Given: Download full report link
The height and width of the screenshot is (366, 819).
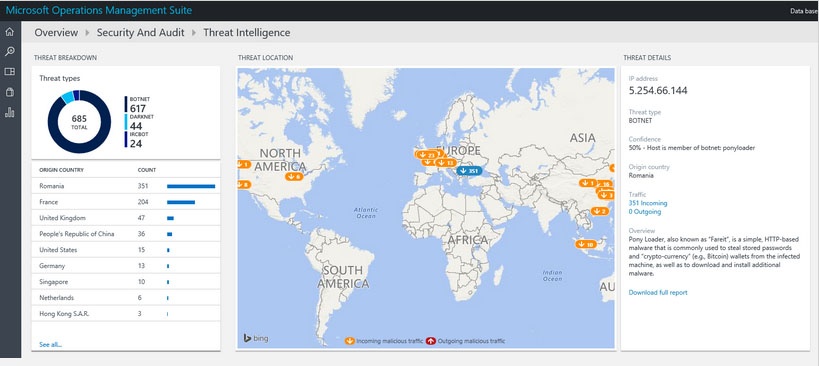Looking at the screenshot, I should click(658, 292).
